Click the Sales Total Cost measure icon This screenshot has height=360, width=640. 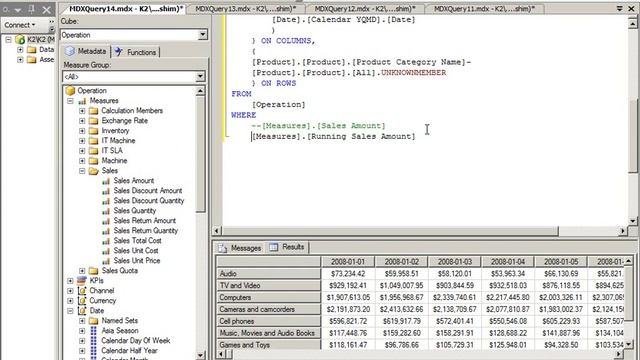[x=106, y=241]
